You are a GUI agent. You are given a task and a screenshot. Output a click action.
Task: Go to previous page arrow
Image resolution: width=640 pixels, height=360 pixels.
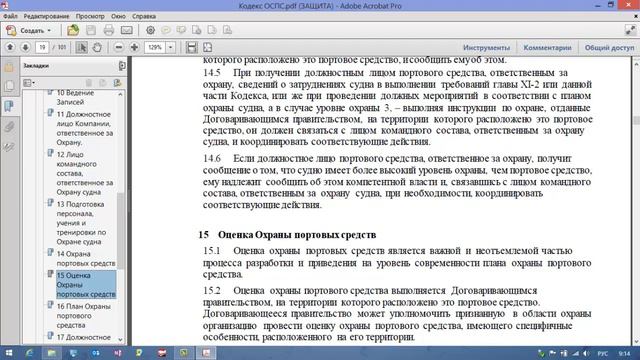(x=10, y=47)
